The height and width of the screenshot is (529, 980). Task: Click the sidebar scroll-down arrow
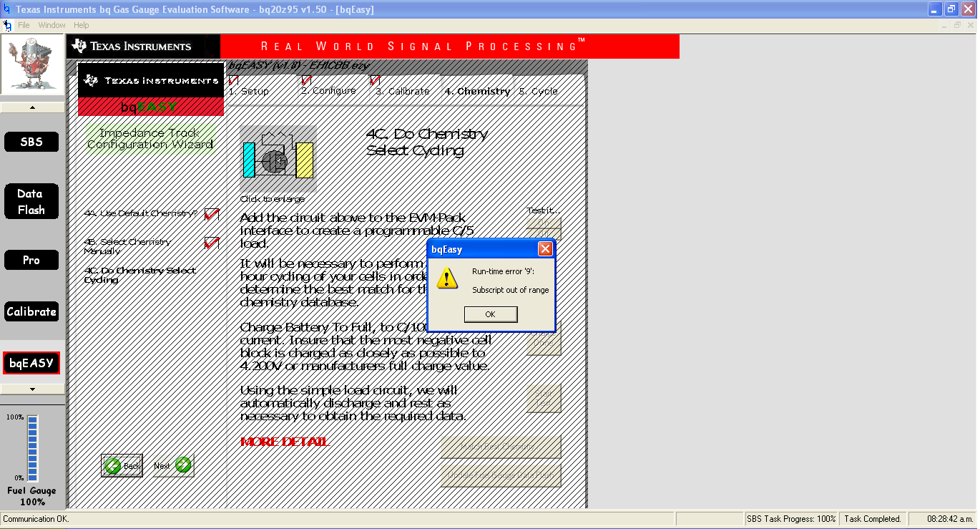click(x=32, y=389)
